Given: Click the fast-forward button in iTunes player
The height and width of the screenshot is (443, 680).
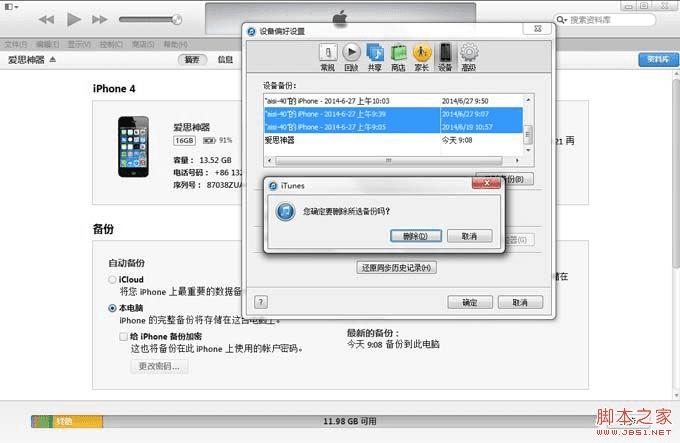Looking at the screenshot, I should [x=100, y=20].
